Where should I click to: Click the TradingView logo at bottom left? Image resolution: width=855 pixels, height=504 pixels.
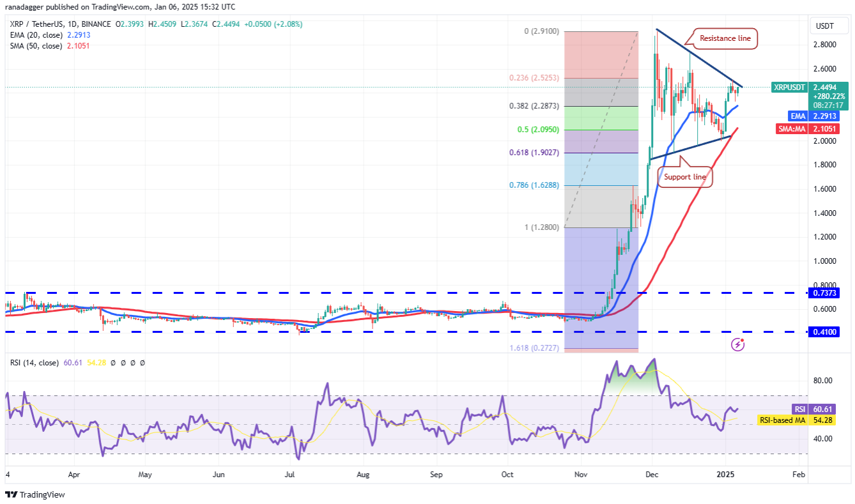(x=35, y=494)
